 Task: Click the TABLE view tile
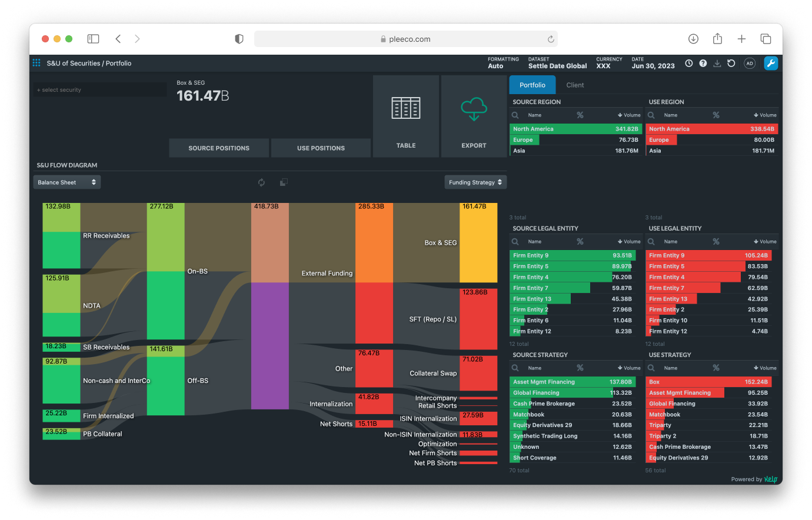point(406,116)
